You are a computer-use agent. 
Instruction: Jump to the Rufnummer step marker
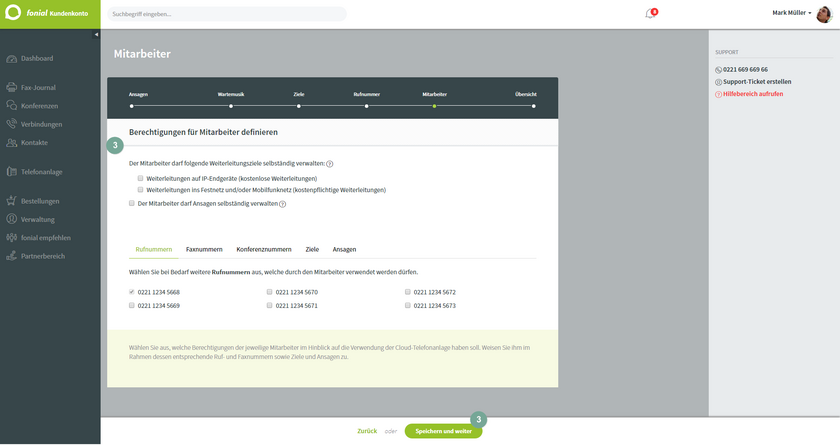click(x=366, y=105)
